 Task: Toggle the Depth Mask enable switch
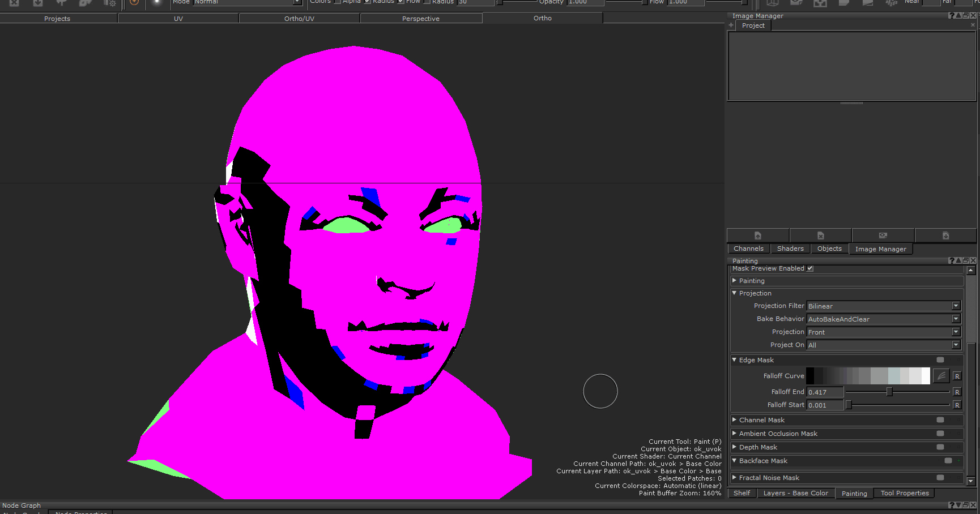coord(940,447)
